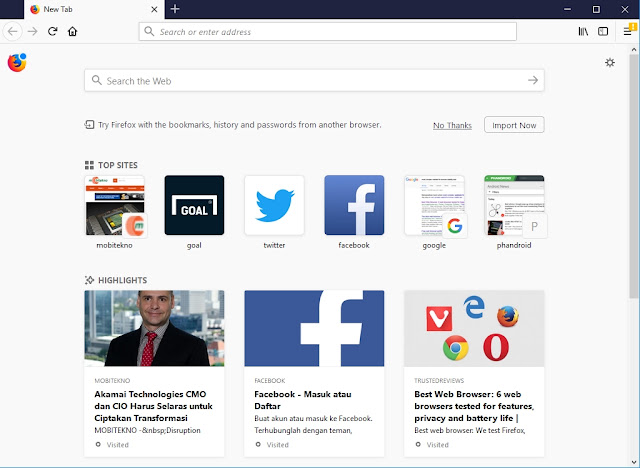Click the forward navigation arrow

pyautogui.click(x=33, y=31)
